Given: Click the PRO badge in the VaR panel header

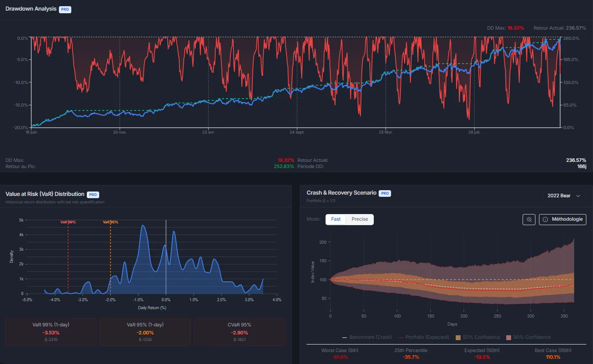Looking at the screenshot, I should point(93,194).
